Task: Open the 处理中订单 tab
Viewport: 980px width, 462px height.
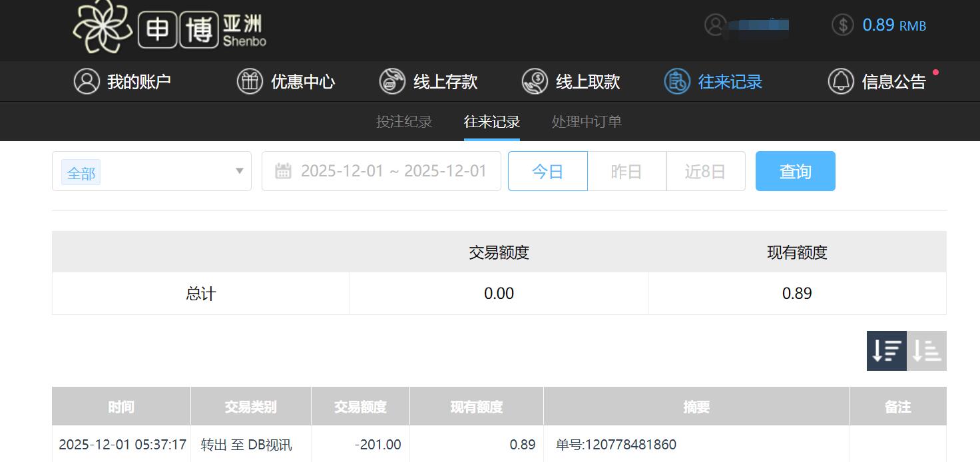Action: point(585,122)
